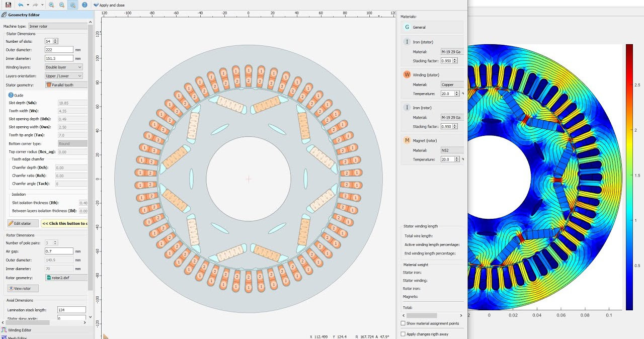Click the Apply and close button
Image resolution: width=644 pixels, height=339 pixels.
tap(109, 5)
